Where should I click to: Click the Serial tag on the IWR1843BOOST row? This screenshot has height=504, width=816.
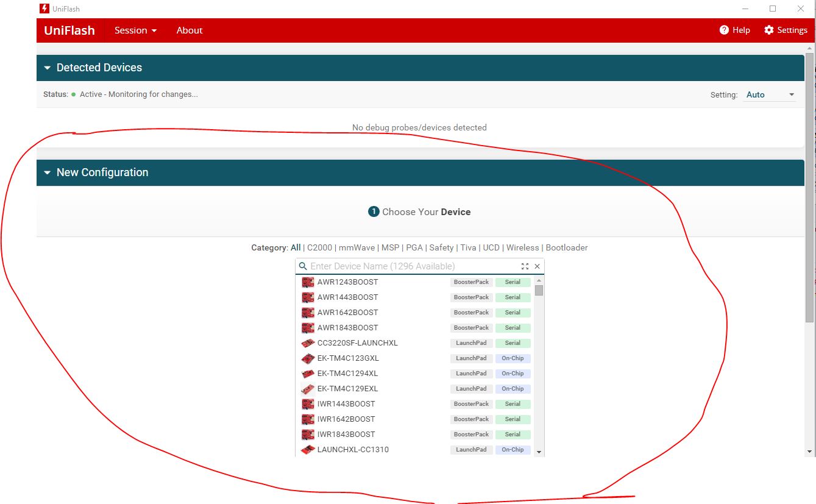(513, 435)
